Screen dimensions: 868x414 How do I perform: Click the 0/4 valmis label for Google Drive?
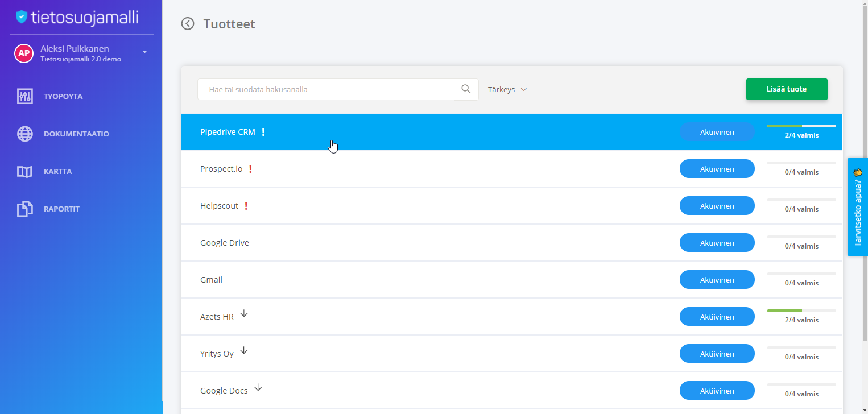tap(801, 246)
